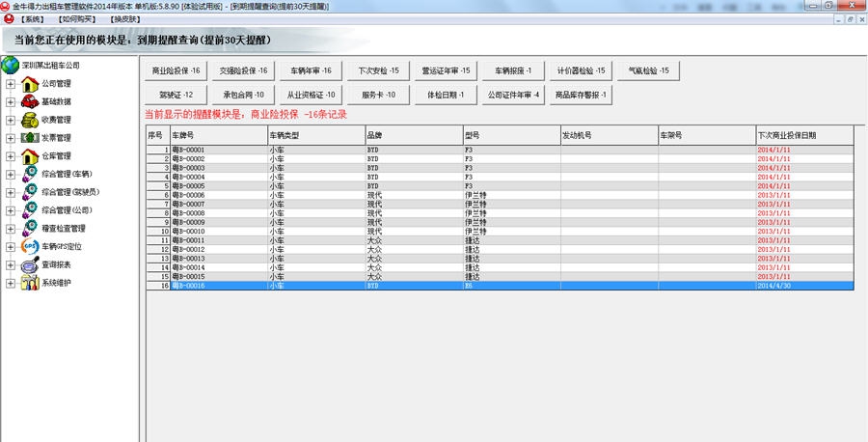Expand the 基础数据 tree node
The width and height of the screenshot is (868, 442).
(11, 102)
